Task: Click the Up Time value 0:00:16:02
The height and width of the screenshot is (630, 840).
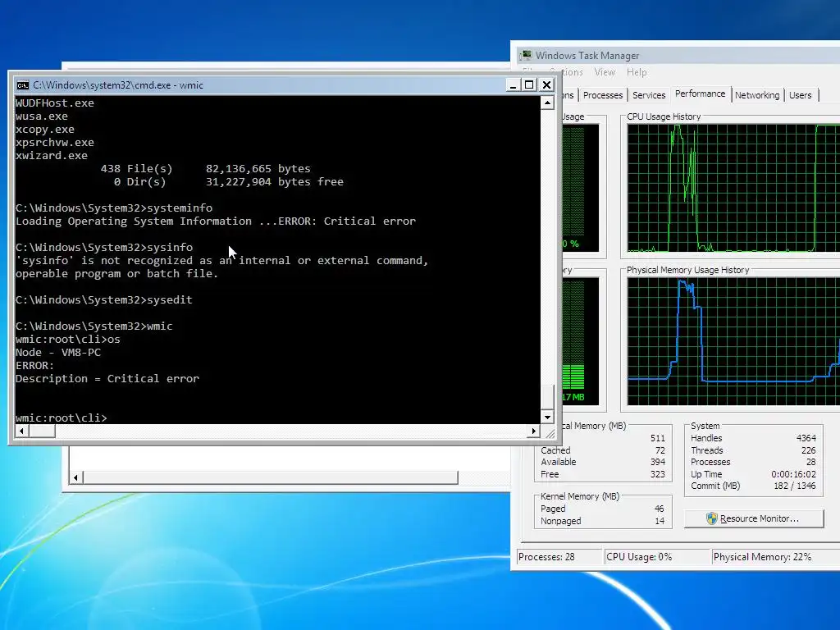Action: tap(793, 475)
